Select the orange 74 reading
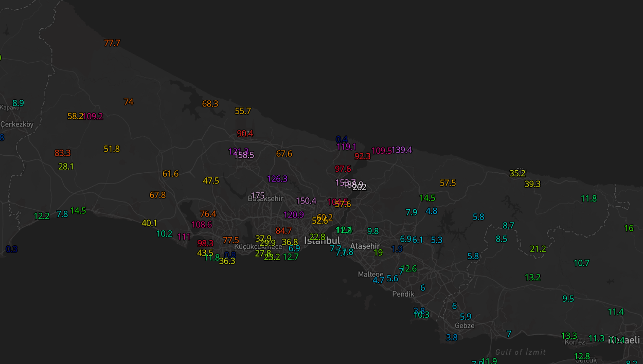The image size is (643, 364). pos(129,102)
